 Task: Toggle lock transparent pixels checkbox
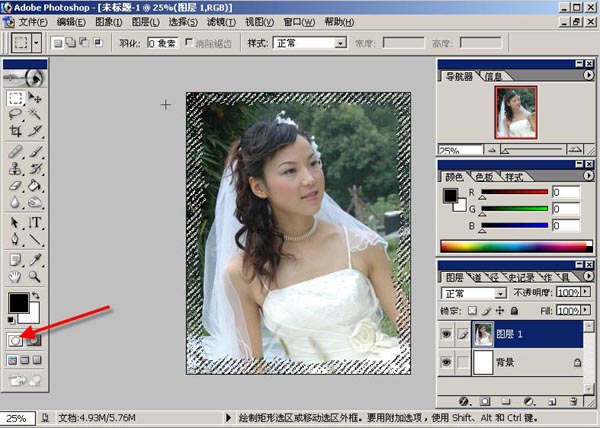pyautogui.click(x=473, y=311)
